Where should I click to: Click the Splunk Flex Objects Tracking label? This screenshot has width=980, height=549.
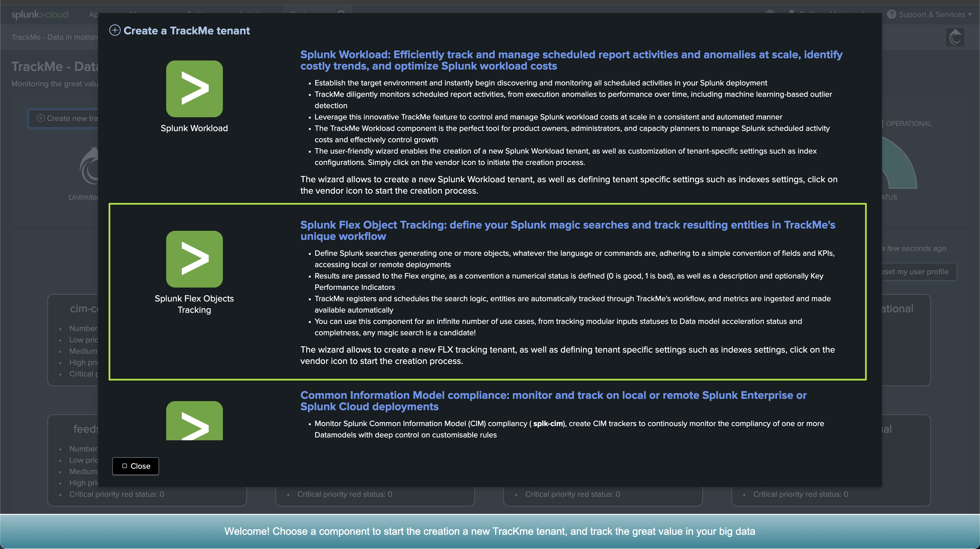tap(194, 304)
